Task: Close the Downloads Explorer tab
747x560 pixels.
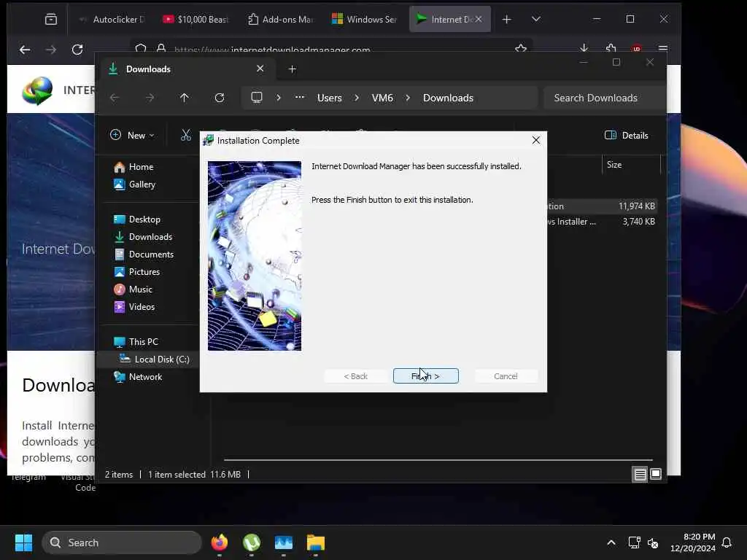Action: [260, 69]
